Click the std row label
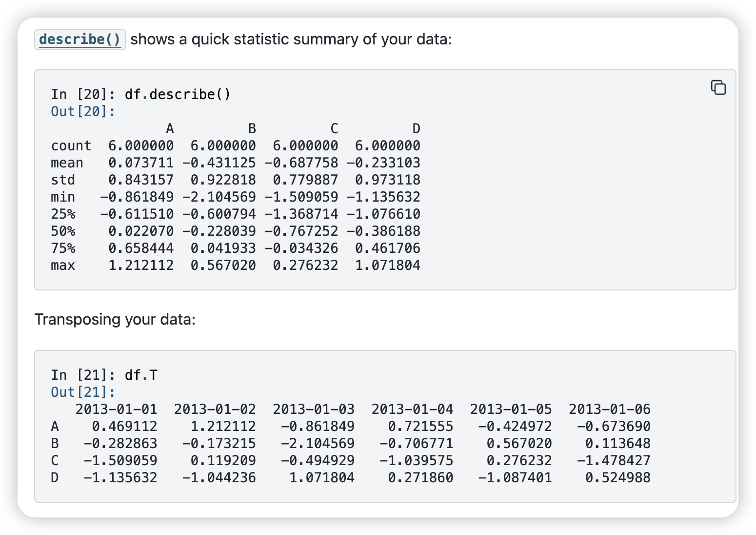 click(63, 180)
